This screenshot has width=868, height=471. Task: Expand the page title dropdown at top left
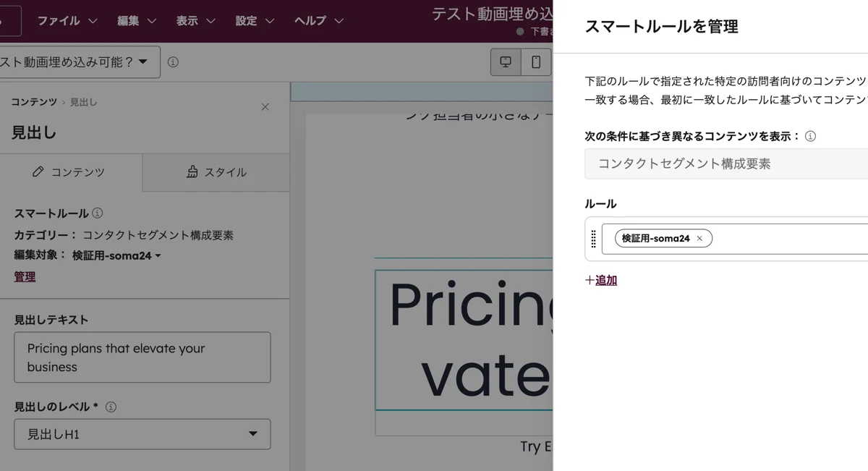click(x=142, y=62)
